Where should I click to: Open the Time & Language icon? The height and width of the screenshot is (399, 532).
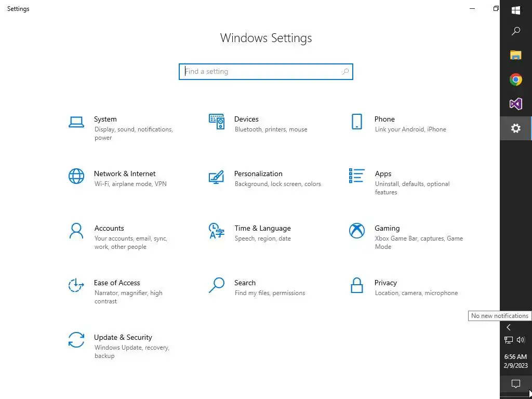217,231
